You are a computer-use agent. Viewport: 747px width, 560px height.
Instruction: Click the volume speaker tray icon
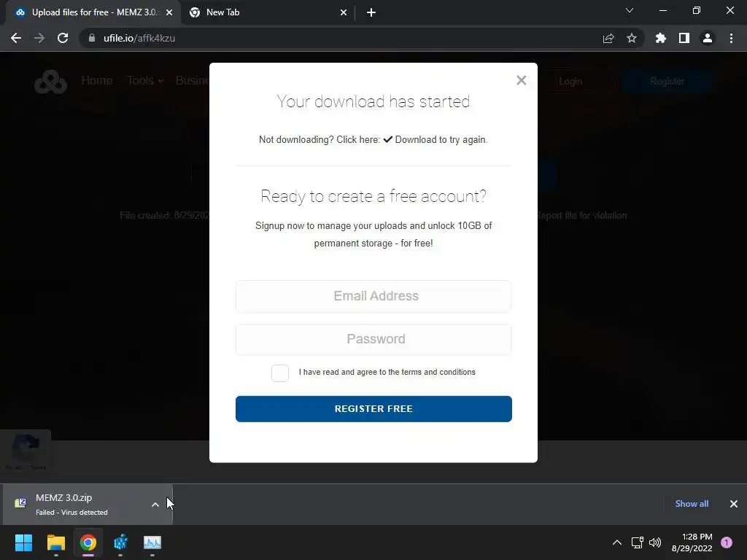tap(656, 542)
